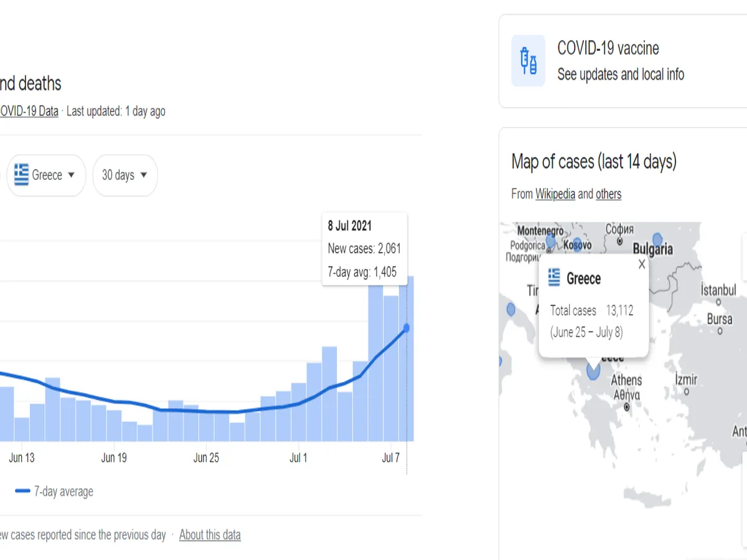Click the Montenegro case bubble on map
This screenshot has height=560, width=747.
pos(550,241)
